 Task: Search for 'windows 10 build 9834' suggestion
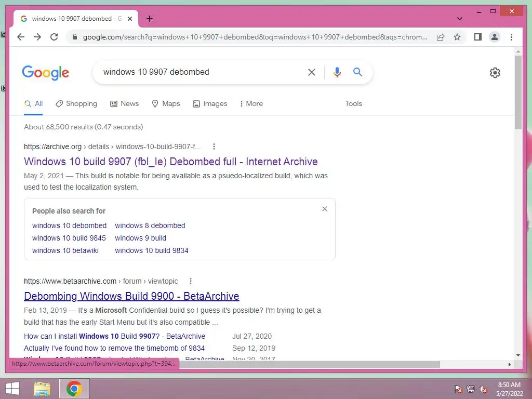tap(151, 251)
